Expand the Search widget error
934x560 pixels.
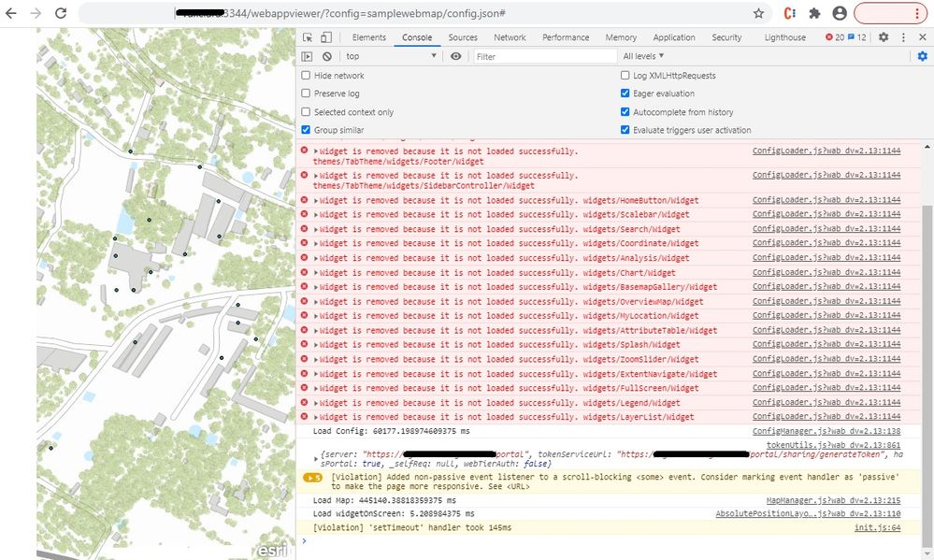[316, 229]
